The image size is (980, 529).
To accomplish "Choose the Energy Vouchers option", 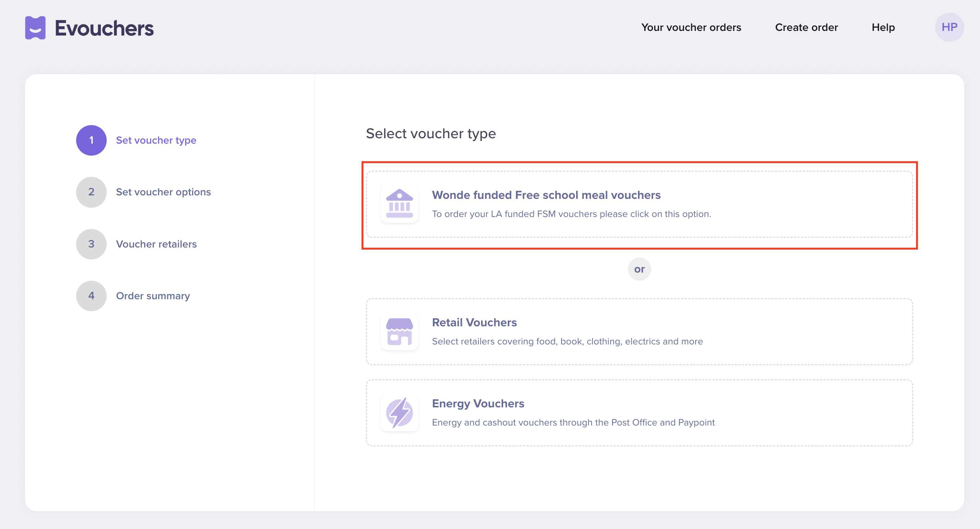I will (x=639, y=413).
